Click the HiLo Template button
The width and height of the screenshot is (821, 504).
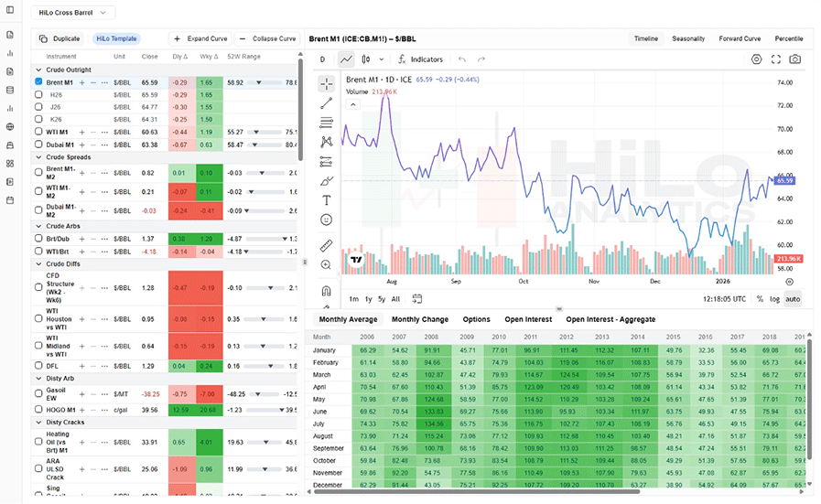tap(116, 38)
